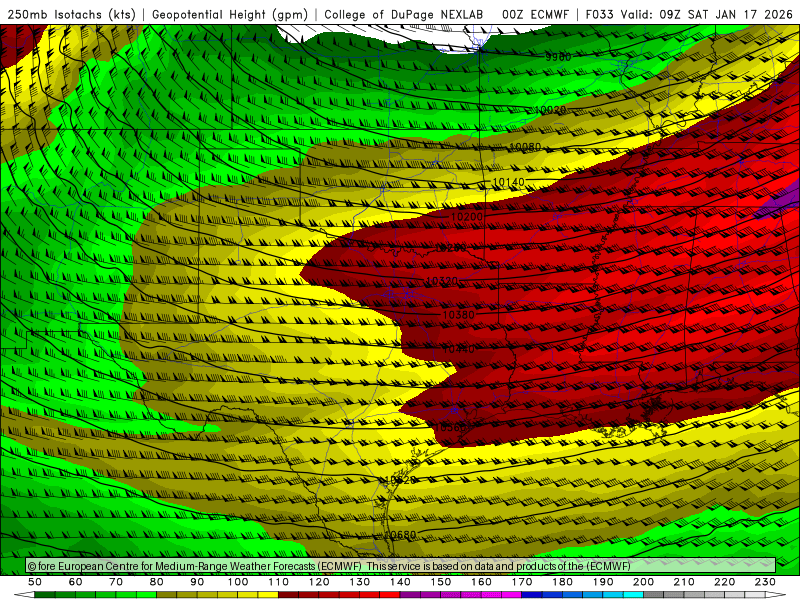This screenshot has height=600, width=800.
Task: Click the ECMWF copyright notice banner
Action: tap(401, 566)
